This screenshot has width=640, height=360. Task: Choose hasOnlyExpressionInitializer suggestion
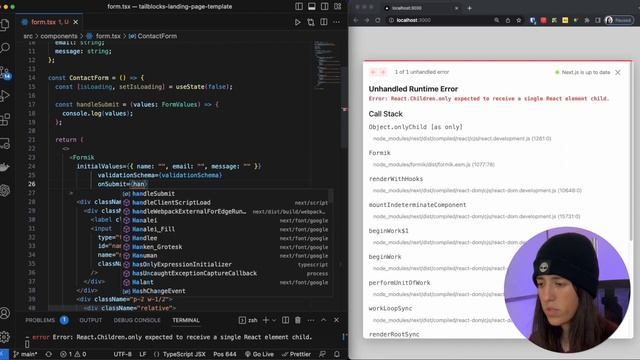pyautogui.click(x=226, y=264)
